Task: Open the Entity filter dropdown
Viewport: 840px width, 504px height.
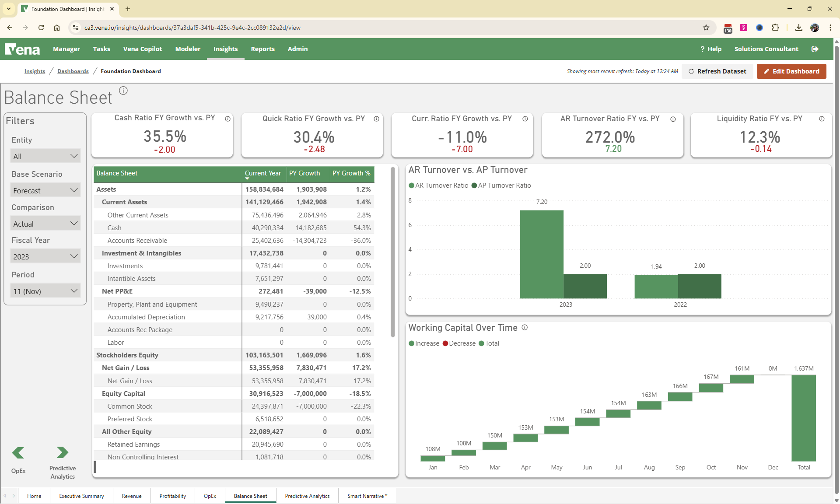Action: pos(45,156)
